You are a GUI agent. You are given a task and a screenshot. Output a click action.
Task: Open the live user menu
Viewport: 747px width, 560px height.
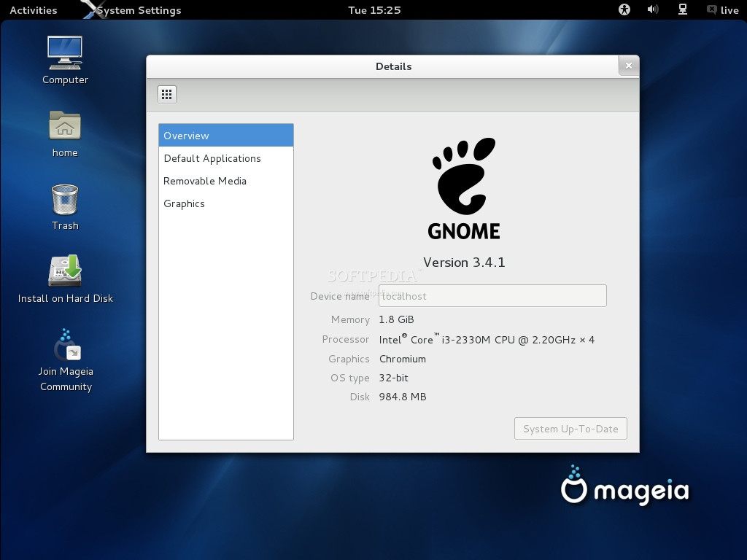pos(723,10)
